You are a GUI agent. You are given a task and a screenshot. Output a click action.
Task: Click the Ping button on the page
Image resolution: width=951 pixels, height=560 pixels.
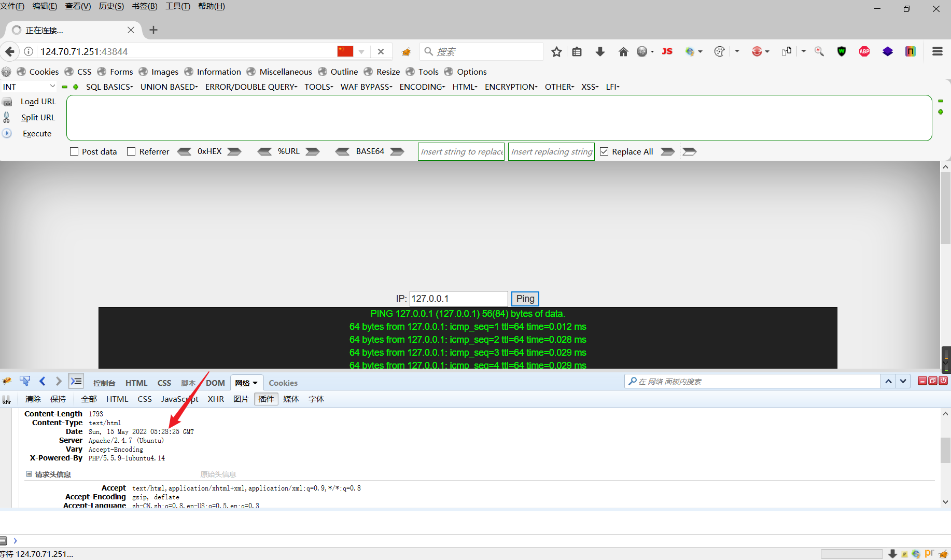(x=525, y=299)
